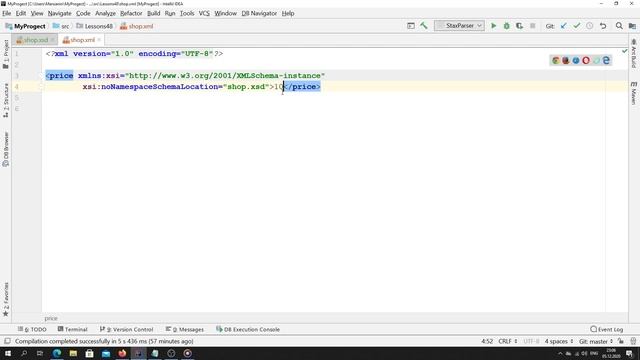Image resolution: width=640 pixels, height=360 pixels.
Task: Open the Refactor menu
Action: (x=131, y=13)
